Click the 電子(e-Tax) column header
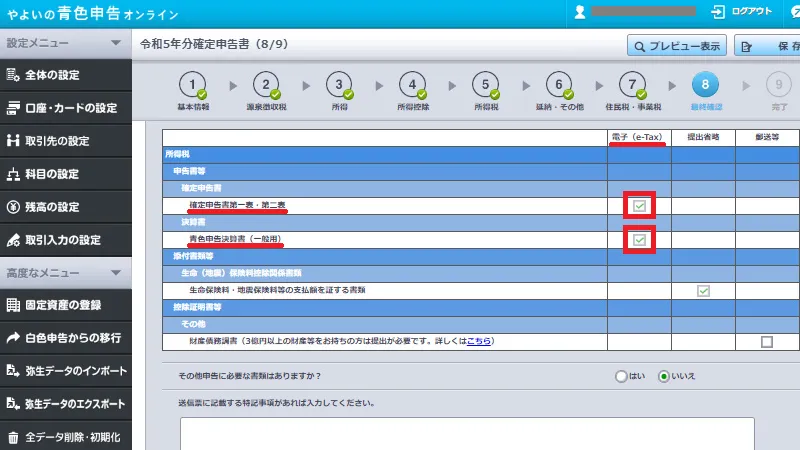Image resolution: width=800 pixels, height=450 pixels. point(637,137)
